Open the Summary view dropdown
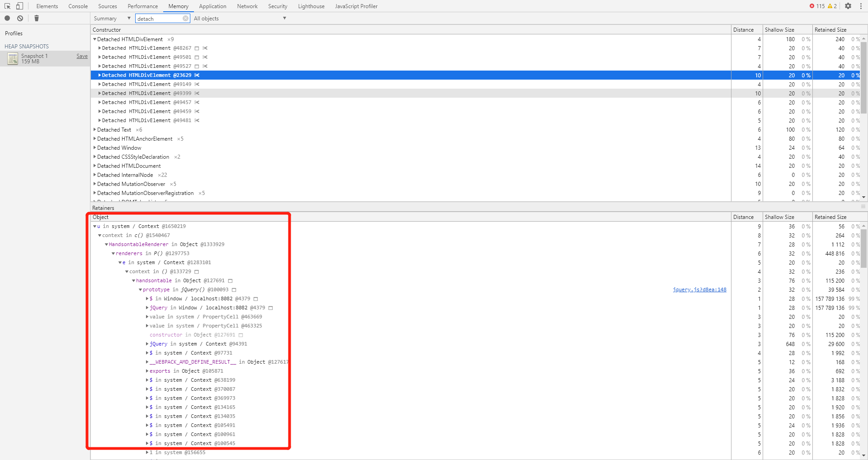868x460 pixels. click(112, 19)
